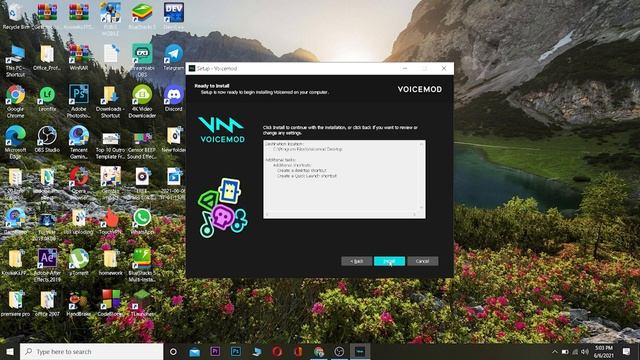Click Cancel in the Voicemod installer
This screenshot has width=640, height=360.
coord(422,261)
